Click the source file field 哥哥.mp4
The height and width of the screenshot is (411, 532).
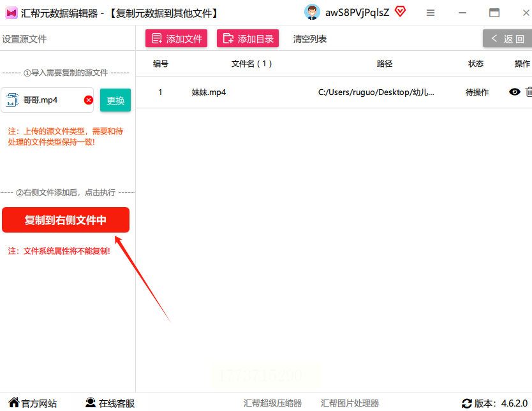[47, 100]
